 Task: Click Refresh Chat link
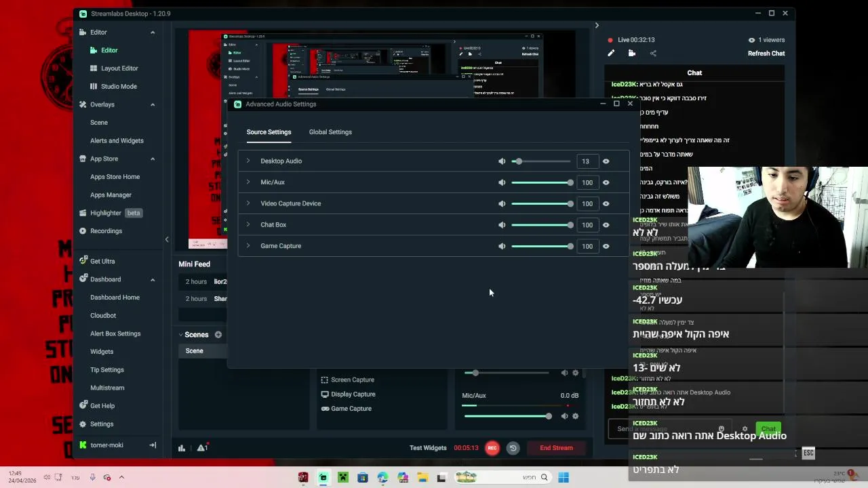[x=766, y=54]
